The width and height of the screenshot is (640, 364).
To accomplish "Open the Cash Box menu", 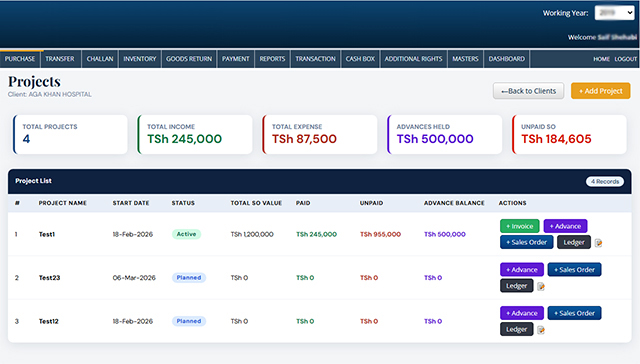I will [x=360, y=59].
